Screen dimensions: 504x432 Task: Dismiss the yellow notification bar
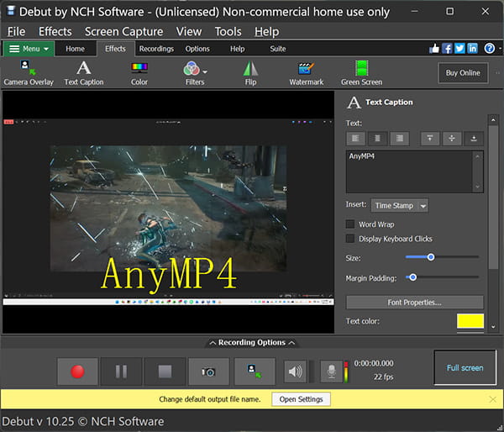click(493, 399)
